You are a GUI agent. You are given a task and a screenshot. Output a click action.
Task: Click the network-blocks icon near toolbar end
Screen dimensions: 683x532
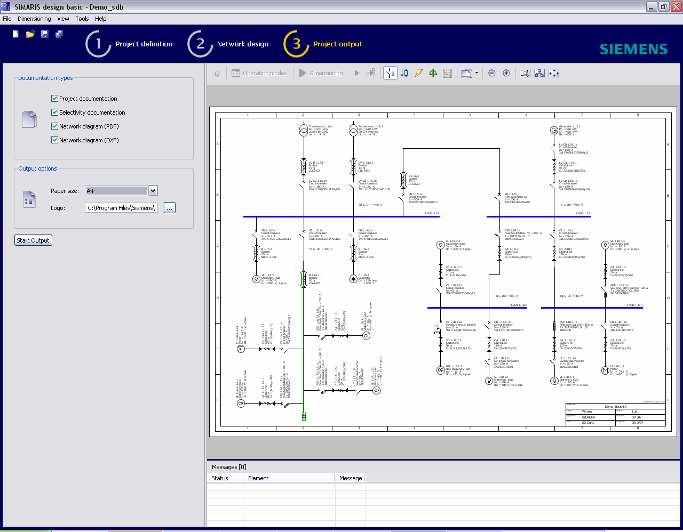[540, 73]
